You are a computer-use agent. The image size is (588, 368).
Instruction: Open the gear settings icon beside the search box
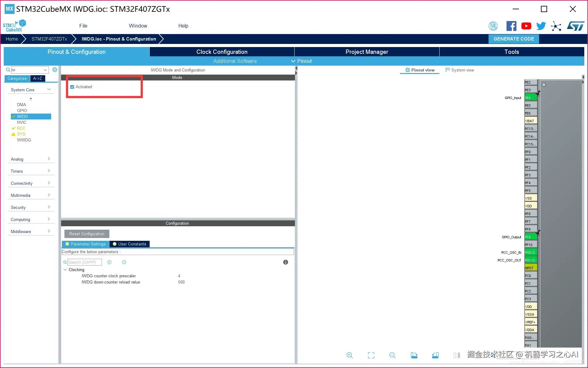coord(55,70)
